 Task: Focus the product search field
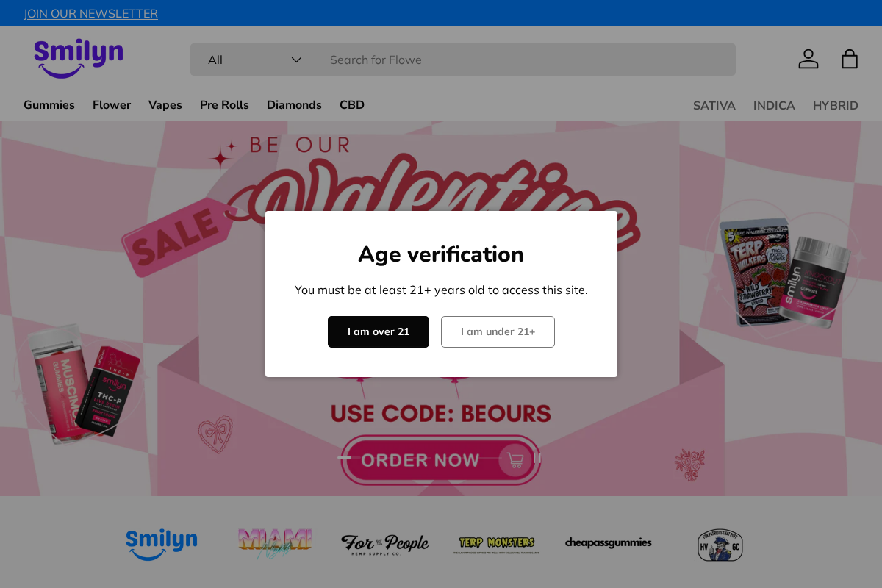point(525,60)
